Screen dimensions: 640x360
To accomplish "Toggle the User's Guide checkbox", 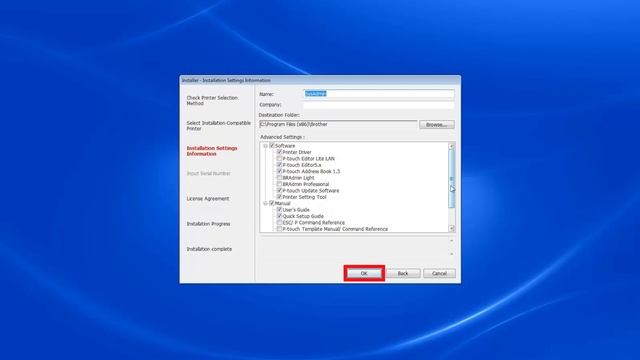I will pos(280,209).
